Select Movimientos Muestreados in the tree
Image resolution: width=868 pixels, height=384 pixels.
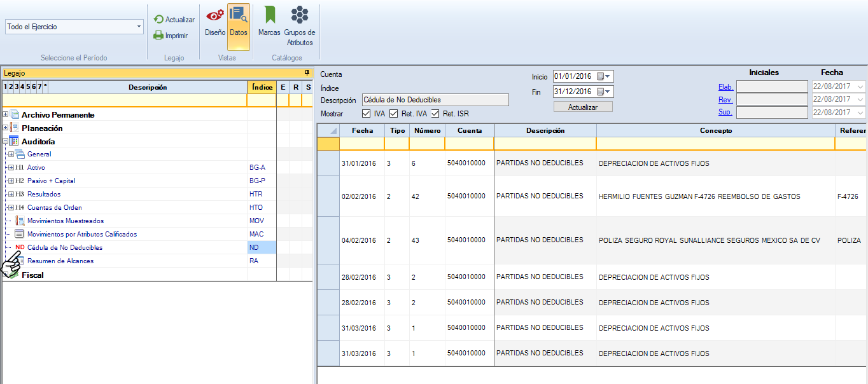[65, 221]
